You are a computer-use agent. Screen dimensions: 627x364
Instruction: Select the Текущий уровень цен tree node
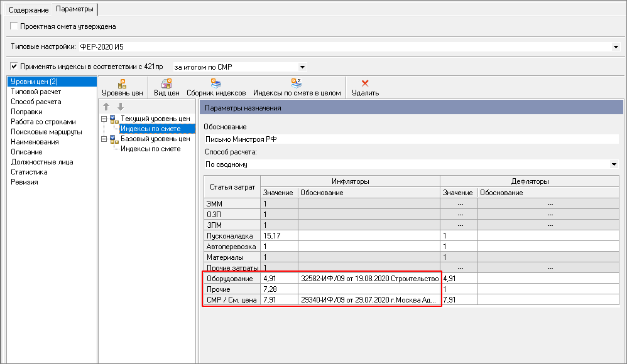click(x=155, y=119)
